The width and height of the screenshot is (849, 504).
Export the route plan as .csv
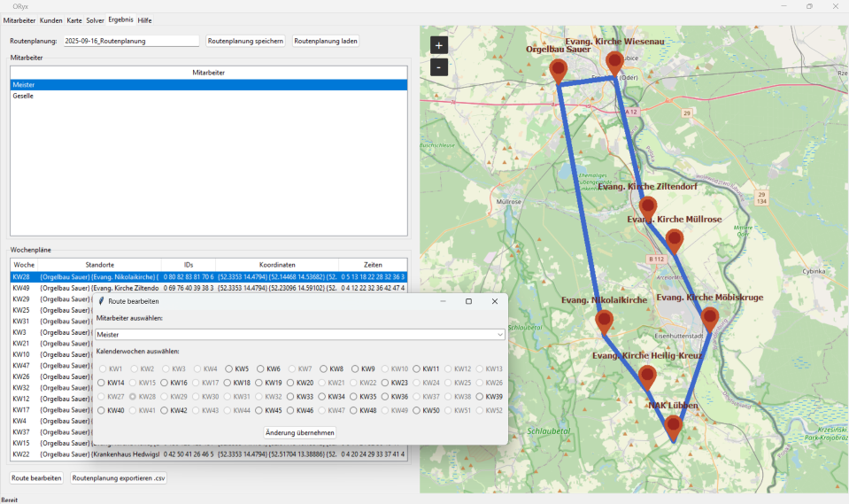pyautogui.click(x=118, y=478)
